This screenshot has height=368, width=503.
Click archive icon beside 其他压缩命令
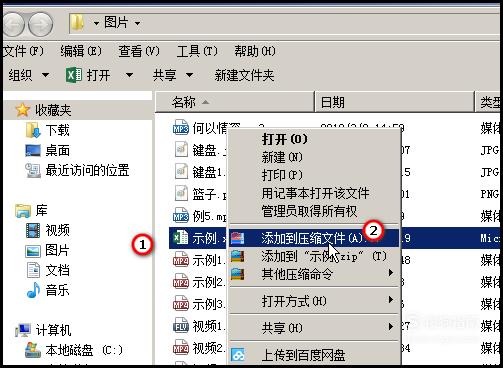[238, 274]
